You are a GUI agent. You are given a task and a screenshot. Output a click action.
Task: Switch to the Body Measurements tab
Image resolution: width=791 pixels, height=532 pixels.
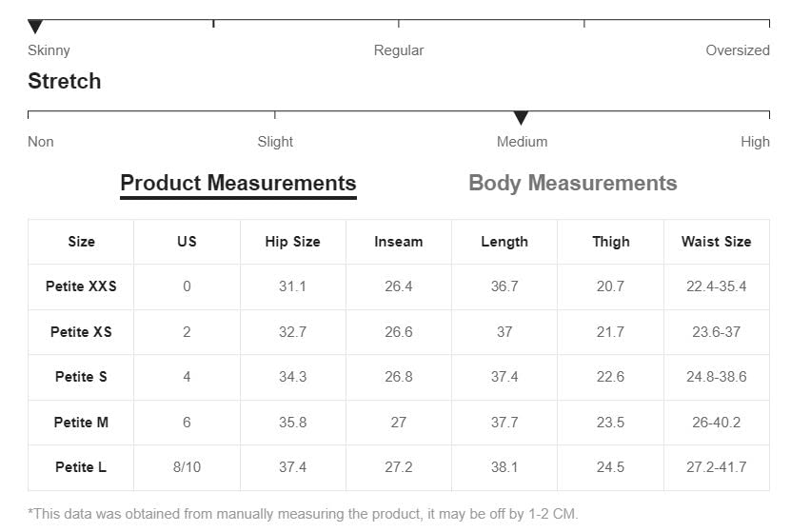coord(572,184)
